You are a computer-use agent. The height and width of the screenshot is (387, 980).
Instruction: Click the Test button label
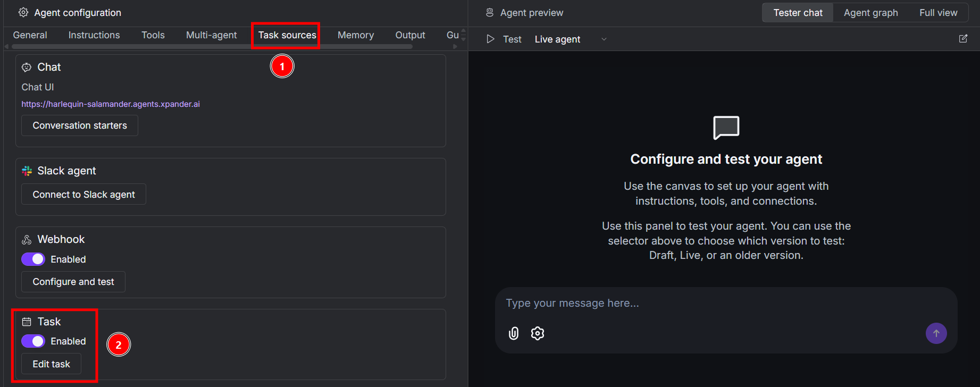click(x=512, y=39)
